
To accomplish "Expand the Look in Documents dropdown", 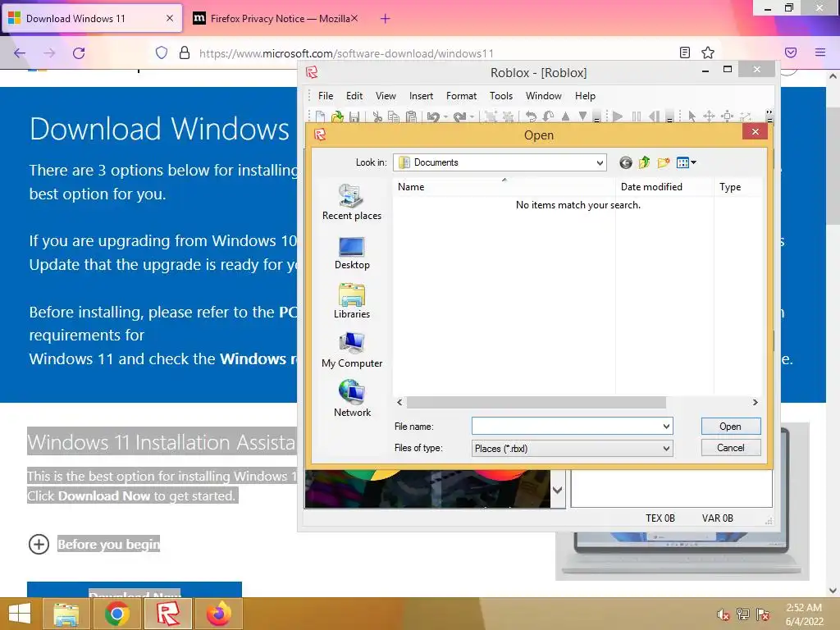I will pos(600,163).
